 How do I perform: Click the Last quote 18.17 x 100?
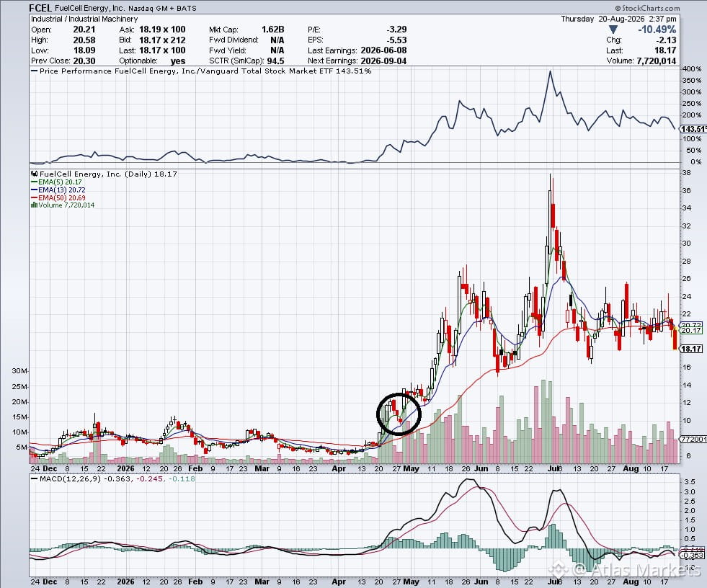point(162,50)
